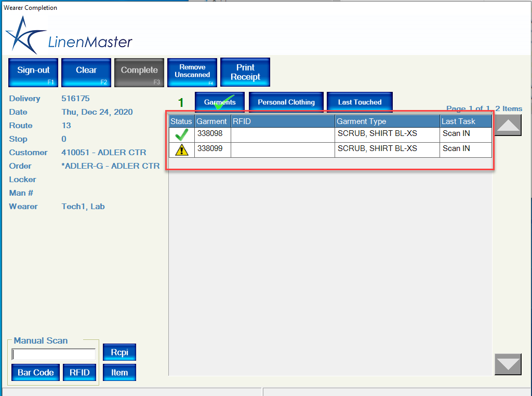Screen dimensions: 532x396
Task: Click the Item scan button
Action: click(x=119, y=372)
